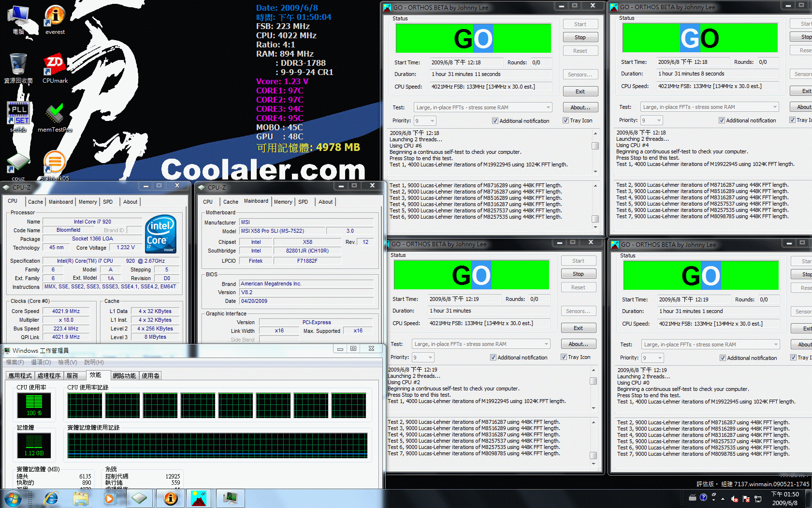Image resolution: width=812 pixels, height=508 pixels.
Task: Toggle Additional notification in ORTHOS using CPU #4
Action: coord(722,120)
